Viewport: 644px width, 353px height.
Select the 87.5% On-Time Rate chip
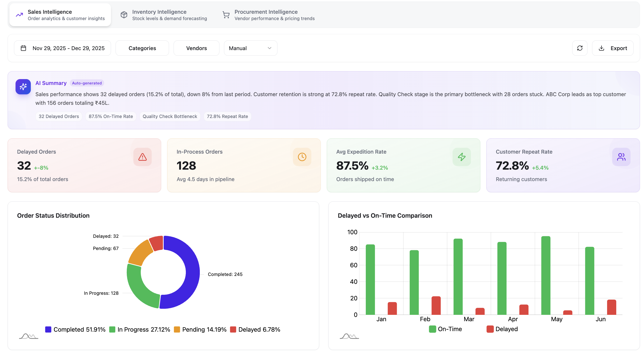click(x=111, y=116)
